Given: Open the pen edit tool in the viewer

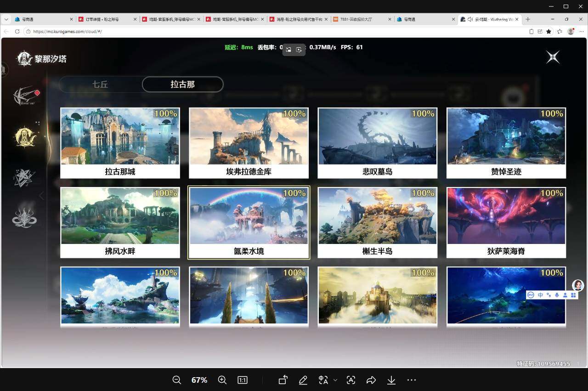Looking at the screenshot, I should (x=303, y=380).
